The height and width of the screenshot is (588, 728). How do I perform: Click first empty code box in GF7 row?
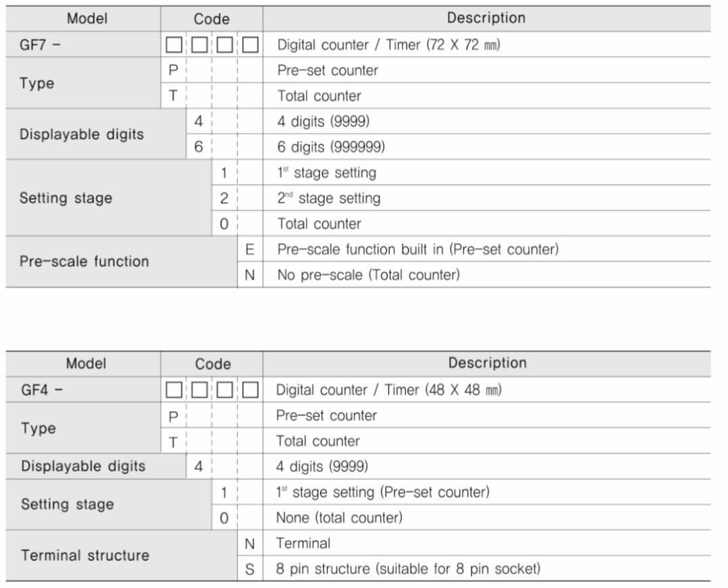tap(174, 45)
